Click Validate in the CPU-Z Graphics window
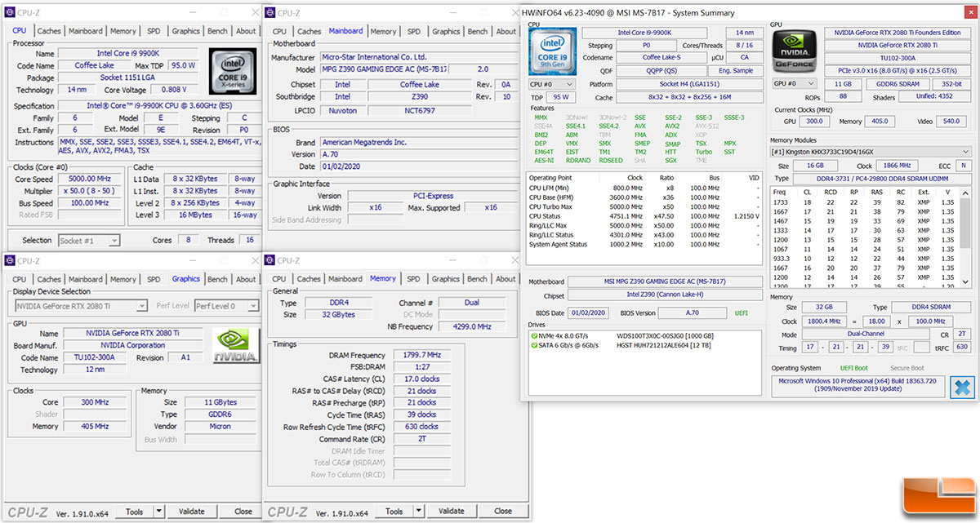Screen dimensions: 980x523 [x=191, y=512]
